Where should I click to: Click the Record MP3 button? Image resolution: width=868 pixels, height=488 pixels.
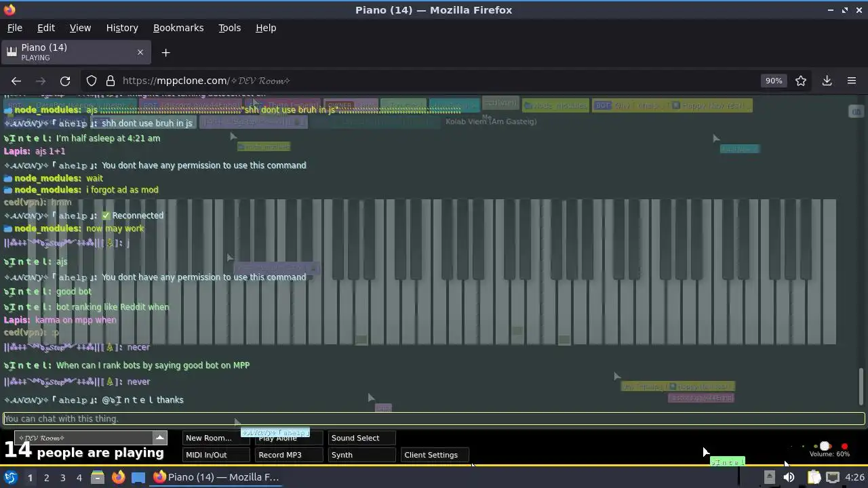pos(289,455)
